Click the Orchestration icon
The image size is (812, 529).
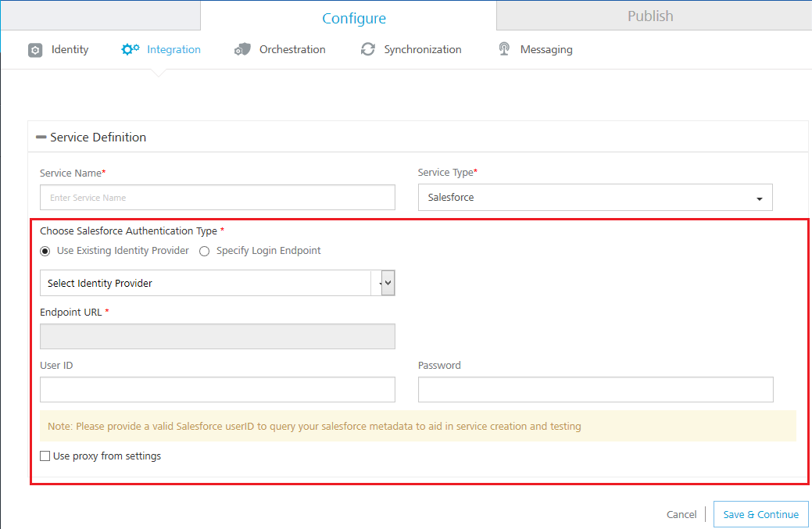click(x=242, y=49)
